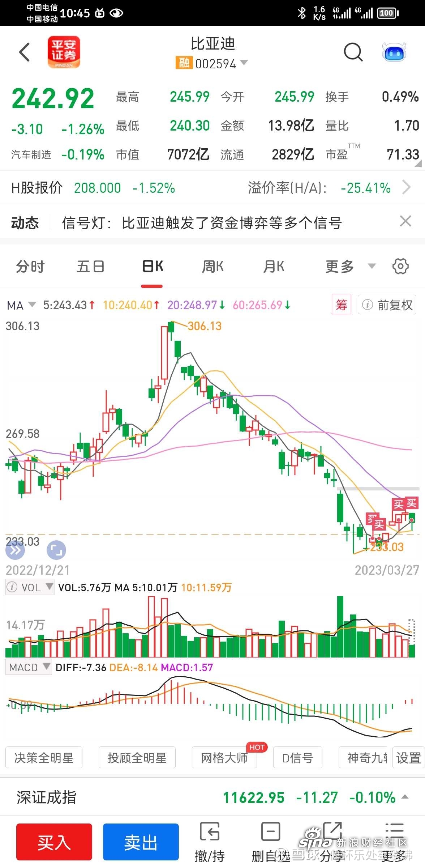Tap 汽车制造 sector label
The height and width of the screenshot is (868, 425).
(x=31, y=155)
